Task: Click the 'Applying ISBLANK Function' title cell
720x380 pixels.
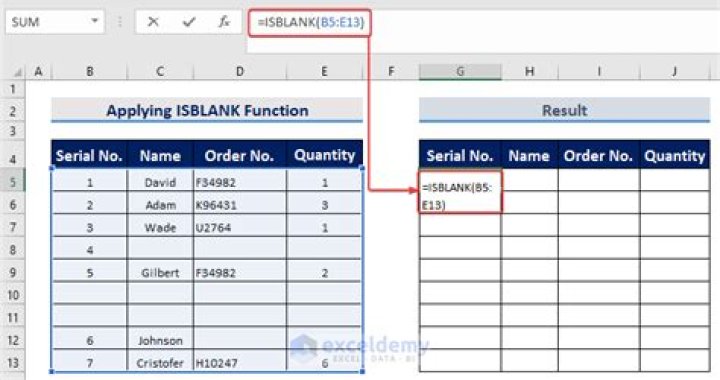Action: click(x=207, y=111)
